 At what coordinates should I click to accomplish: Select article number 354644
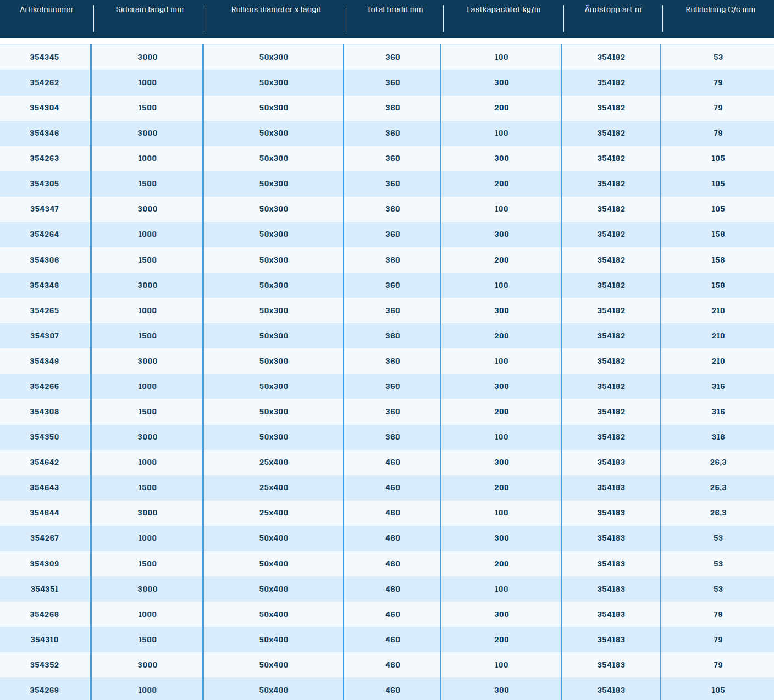pyautogui.click(x=45, y=513)
